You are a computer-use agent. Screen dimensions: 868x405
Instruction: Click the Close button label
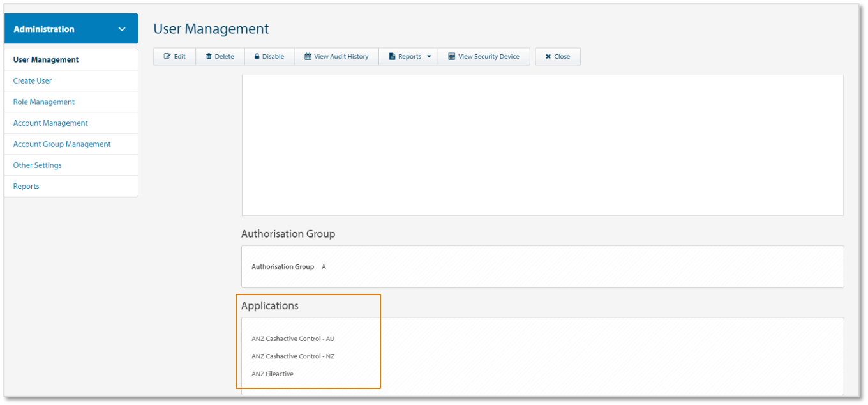[562, 57]
